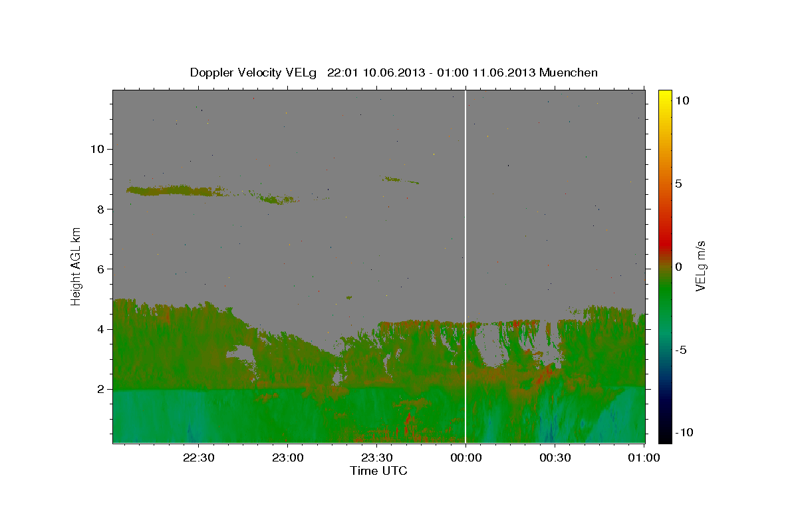Click the small cloud streak near 9 km
798x532 pixels.
pyautogui.click(x=400, y=180)
